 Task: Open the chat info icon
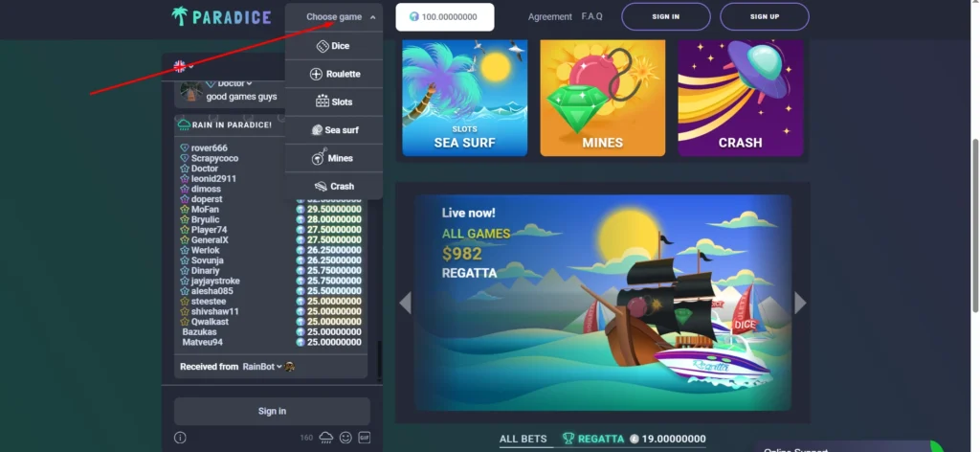pos(180,438)
